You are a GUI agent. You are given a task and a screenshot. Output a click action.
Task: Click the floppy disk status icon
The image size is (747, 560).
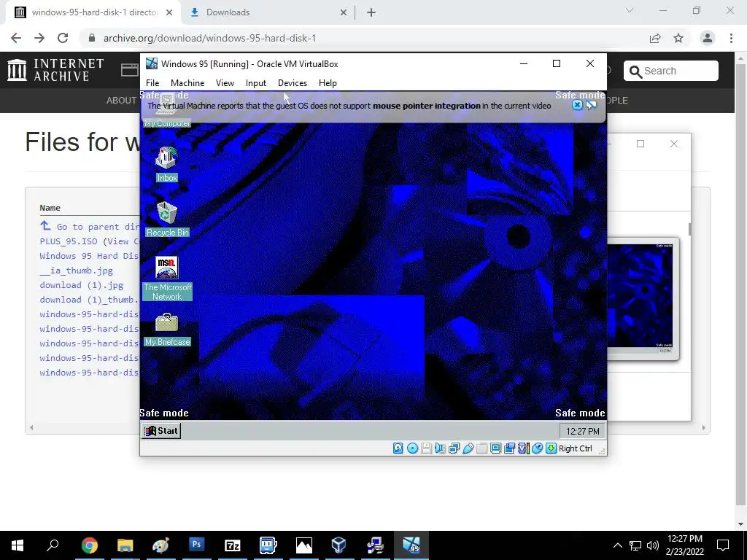426,448
